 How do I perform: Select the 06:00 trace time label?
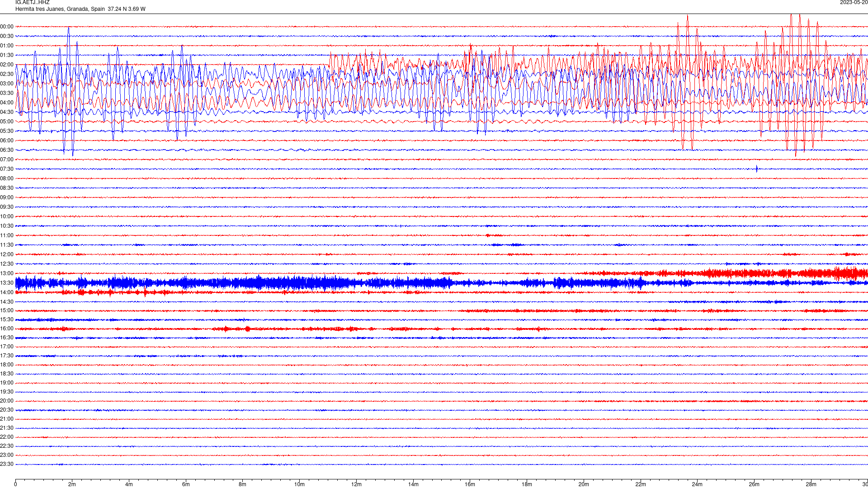click(x=7, y=141)
